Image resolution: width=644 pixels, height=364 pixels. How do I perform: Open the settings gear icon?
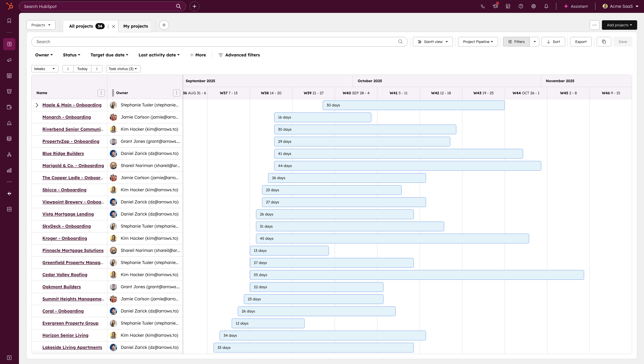[x=533, y=6]
